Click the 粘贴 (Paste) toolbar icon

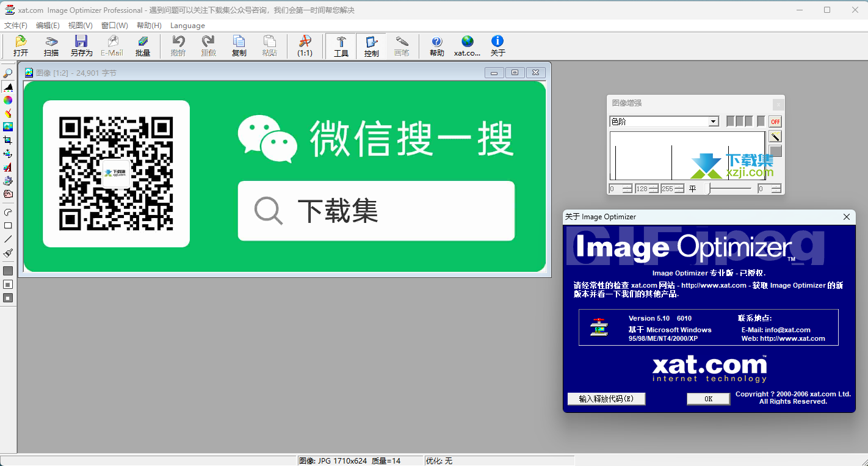point(270,46)
